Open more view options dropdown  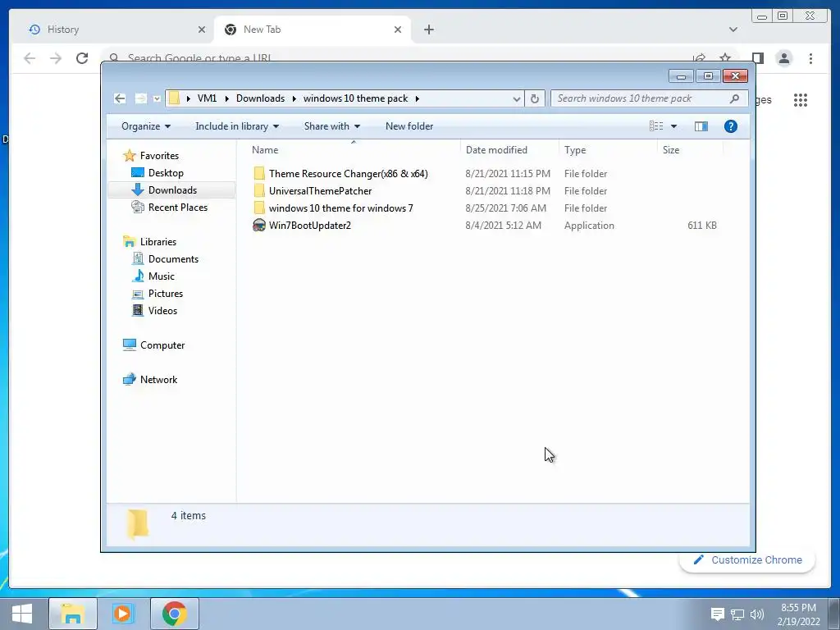point(674,126)
